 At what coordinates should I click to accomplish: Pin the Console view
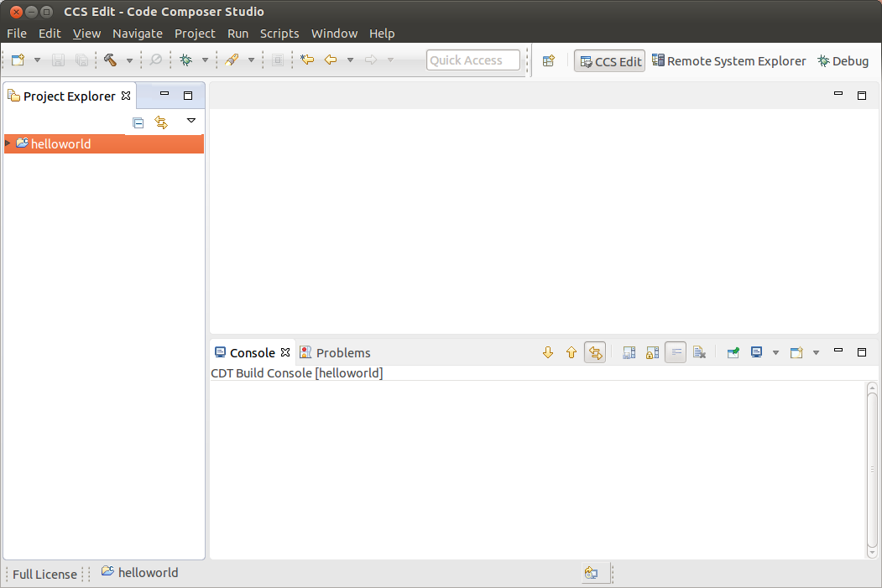(733, 352)
